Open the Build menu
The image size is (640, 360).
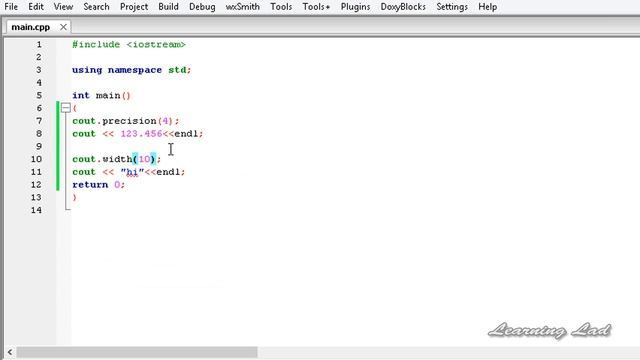click(x=168, y=7)
